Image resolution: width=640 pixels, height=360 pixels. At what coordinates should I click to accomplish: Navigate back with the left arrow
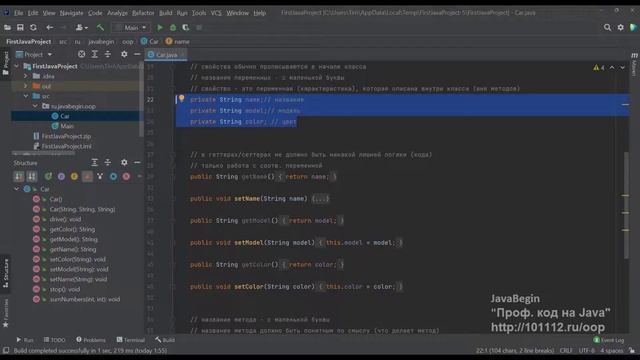[49, 27]
